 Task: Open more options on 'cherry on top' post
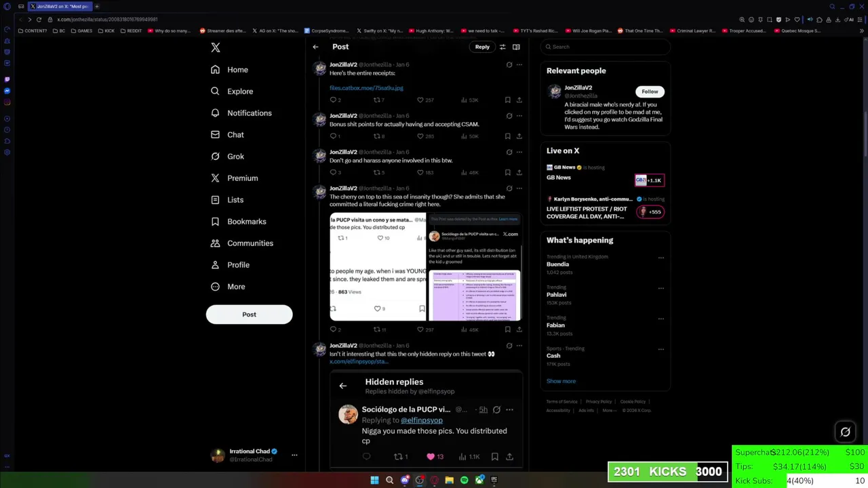519,188
